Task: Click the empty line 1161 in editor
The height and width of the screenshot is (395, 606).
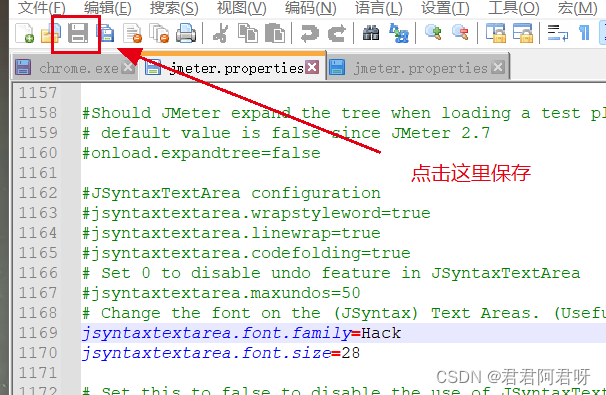Action: [x=343, y=173]
